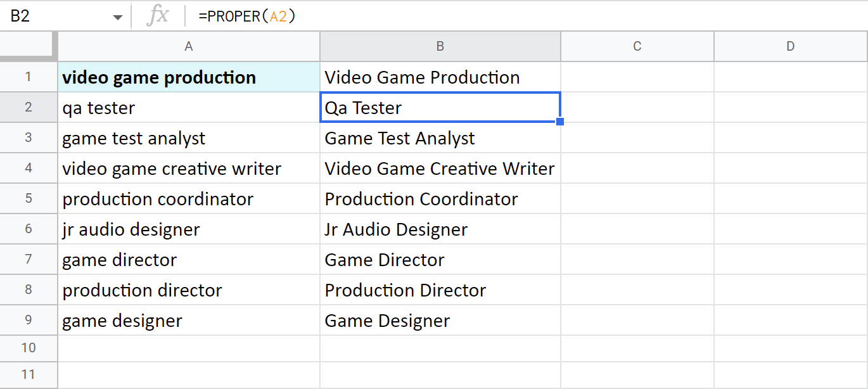Click the fill handle on cell B2

[x=560, y=122]
